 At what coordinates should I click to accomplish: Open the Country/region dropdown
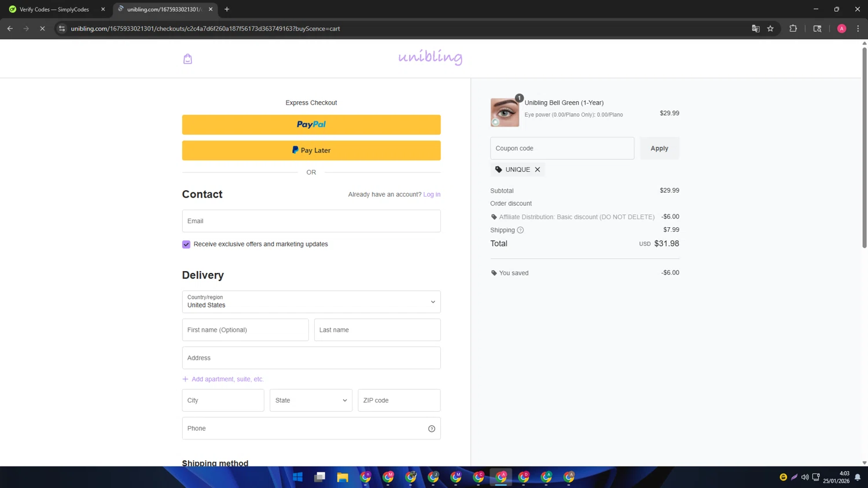pyautogui.click(x=311, y=302)
